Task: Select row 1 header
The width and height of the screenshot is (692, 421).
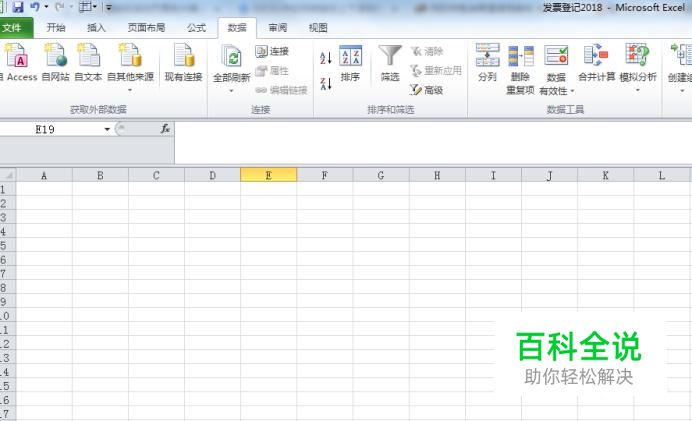Action: (8, 189)
